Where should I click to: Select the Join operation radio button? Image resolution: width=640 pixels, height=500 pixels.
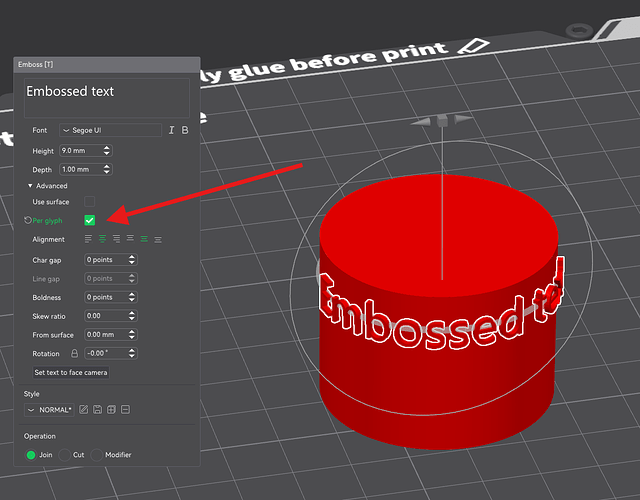point(31,455)
